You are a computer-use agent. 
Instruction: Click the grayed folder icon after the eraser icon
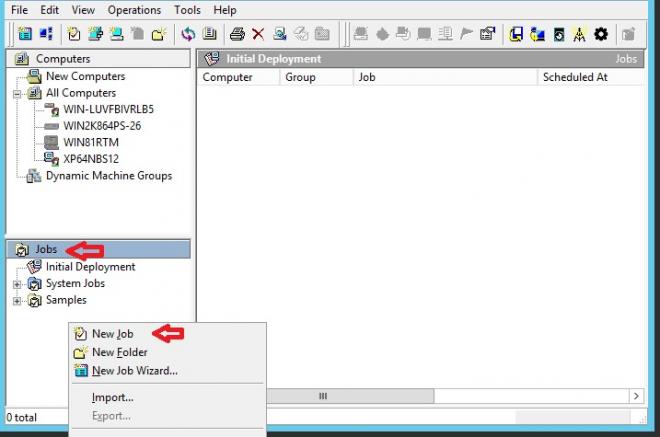(x=322, y=34)
